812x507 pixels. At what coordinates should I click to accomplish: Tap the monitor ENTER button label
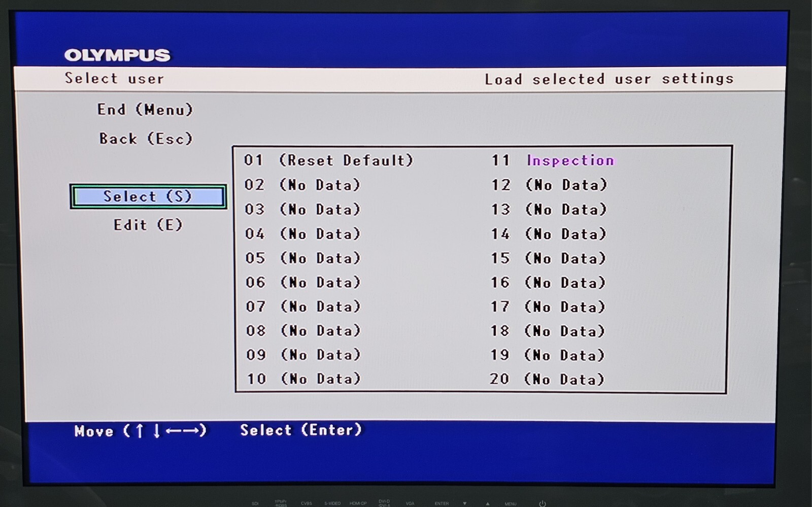442,503
